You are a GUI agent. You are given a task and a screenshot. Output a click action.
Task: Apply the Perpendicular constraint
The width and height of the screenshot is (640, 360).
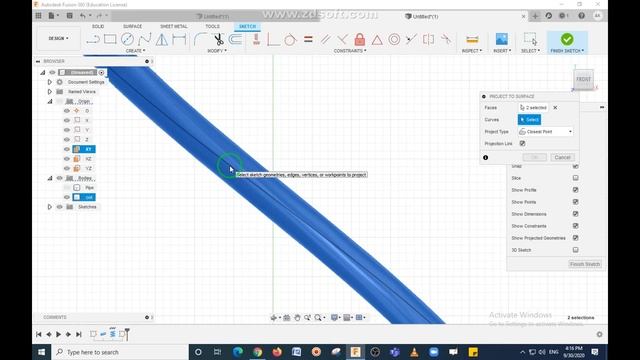point(342,39)
